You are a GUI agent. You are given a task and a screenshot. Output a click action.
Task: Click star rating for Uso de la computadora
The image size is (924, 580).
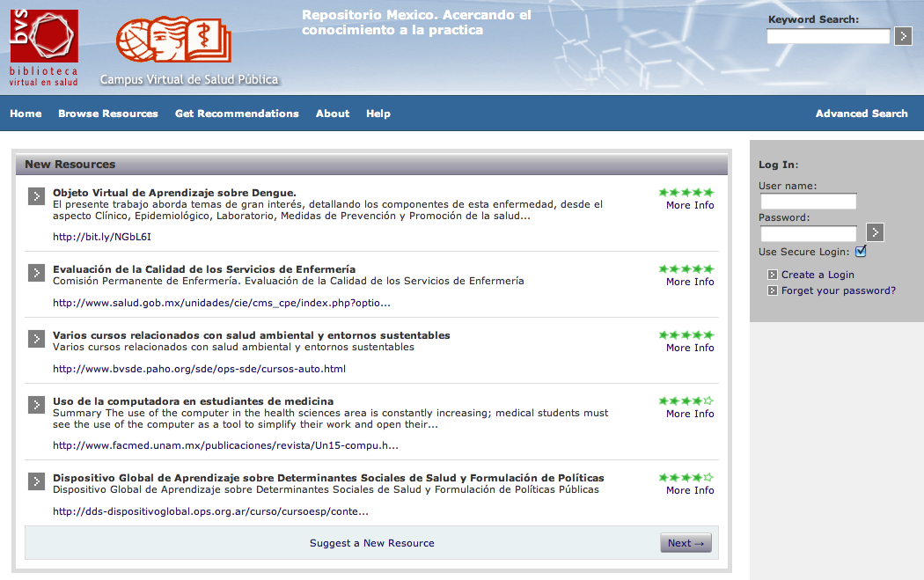click(686, 400)
